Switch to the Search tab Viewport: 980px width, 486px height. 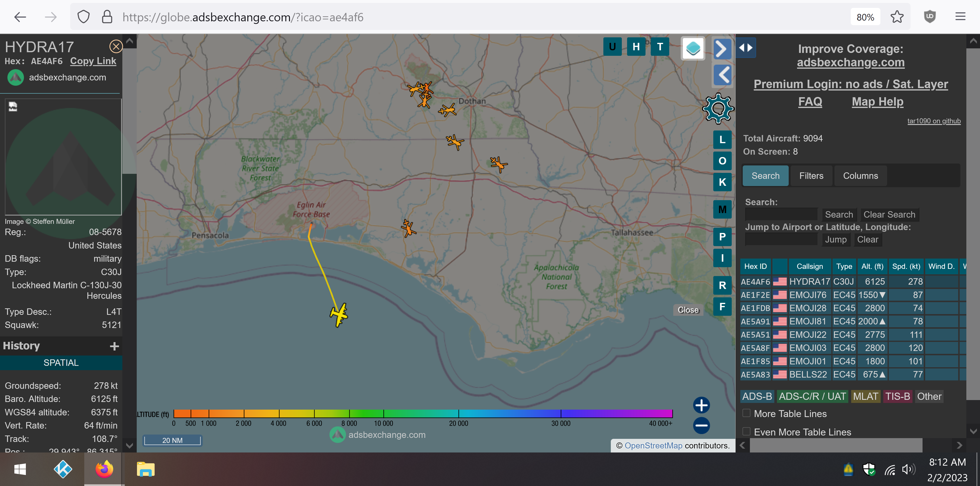click(x=765, y=176)
